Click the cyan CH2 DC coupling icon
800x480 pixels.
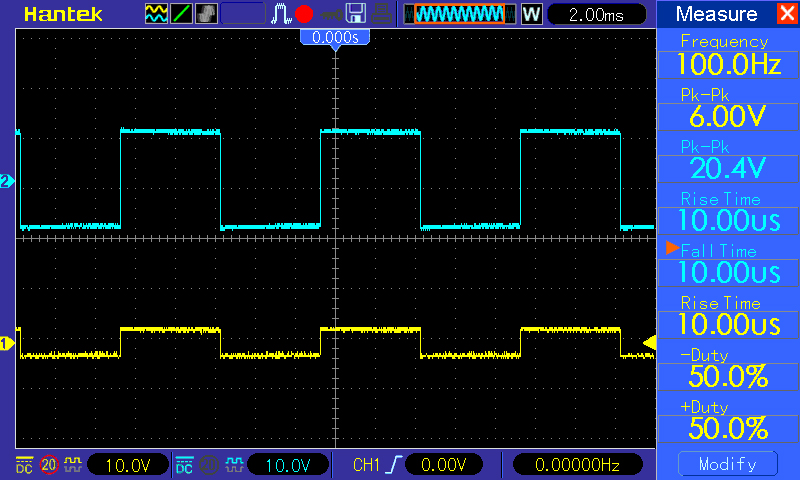pos(184,465)
